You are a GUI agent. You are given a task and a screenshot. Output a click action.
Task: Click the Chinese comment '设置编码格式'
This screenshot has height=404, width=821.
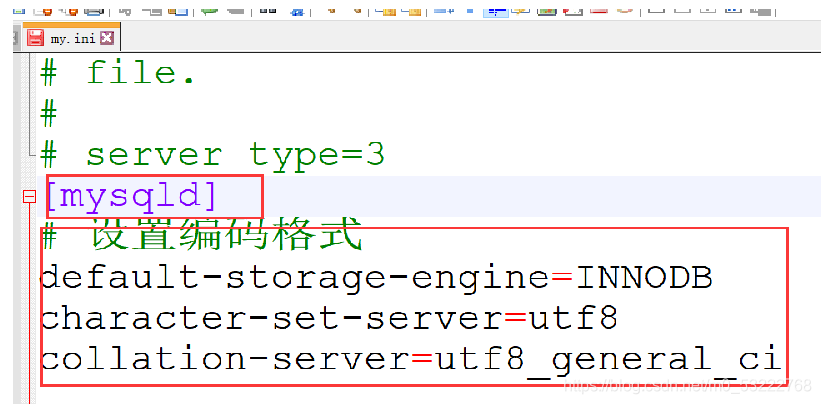point(227,235)
